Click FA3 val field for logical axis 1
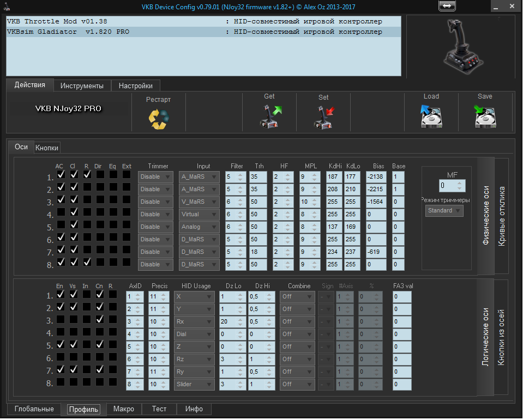This screenshot has height=420, width=523. (402, 297)
